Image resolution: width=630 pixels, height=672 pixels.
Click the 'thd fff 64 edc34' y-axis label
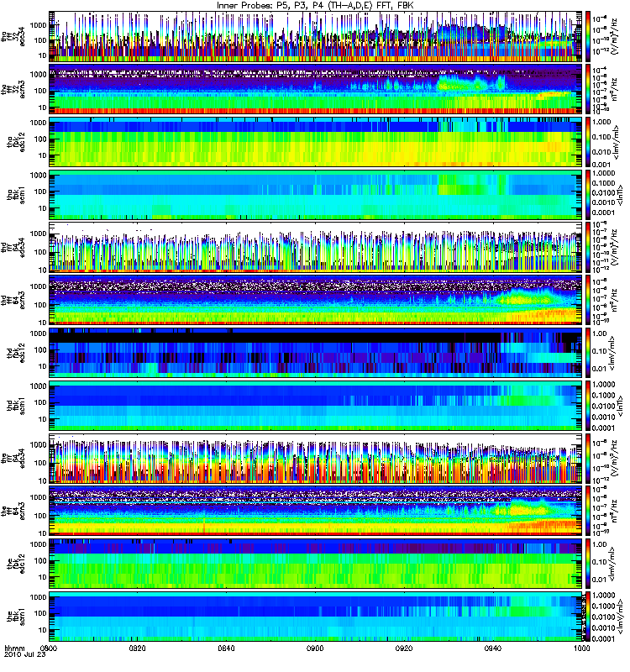(x=13, y=247)
